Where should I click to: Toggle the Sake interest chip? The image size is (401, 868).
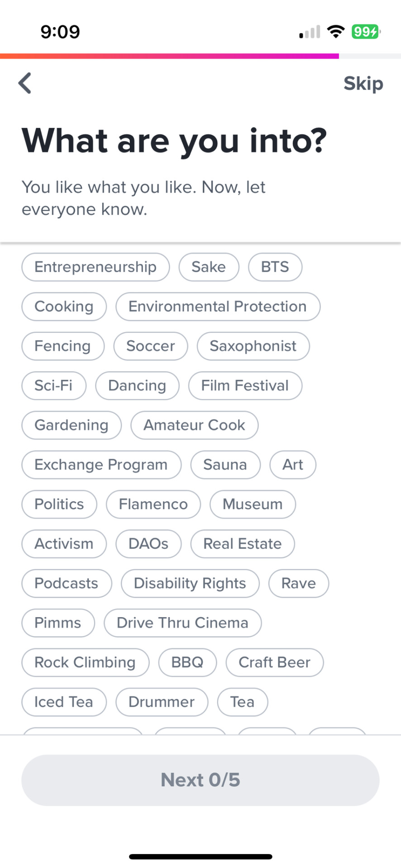click(x=209, y=267)
